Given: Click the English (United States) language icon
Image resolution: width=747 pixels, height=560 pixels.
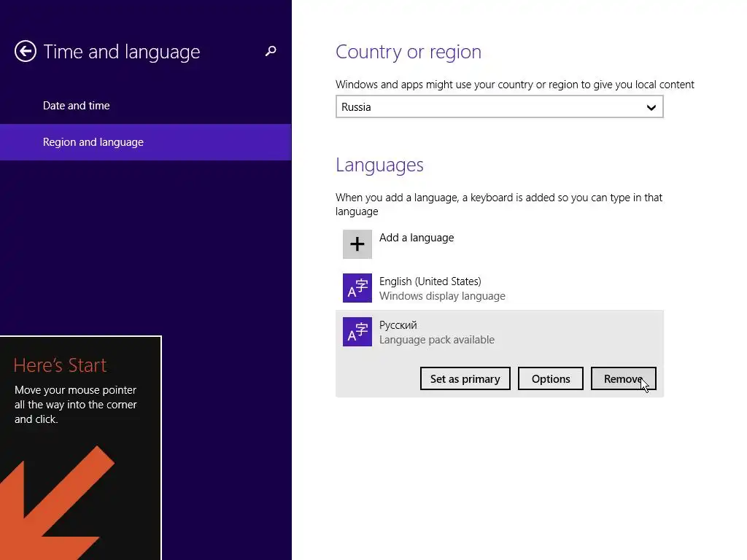Looking at the screenshot, I should pyautogui.click(x=357, y=288).
